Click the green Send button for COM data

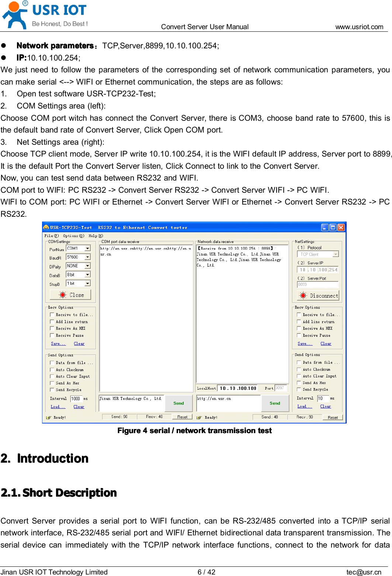point(178,404)
